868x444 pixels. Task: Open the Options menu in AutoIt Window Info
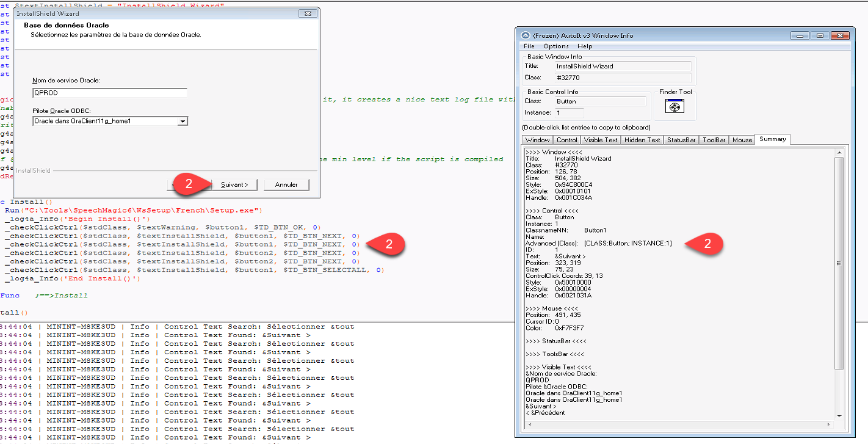pos(556,46)
